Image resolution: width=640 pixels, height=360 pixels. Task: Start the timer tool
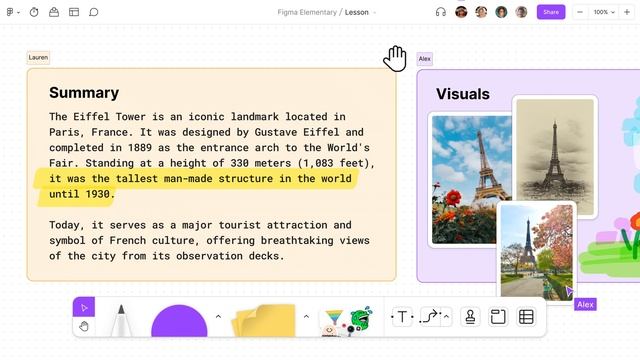pos(34,12)
